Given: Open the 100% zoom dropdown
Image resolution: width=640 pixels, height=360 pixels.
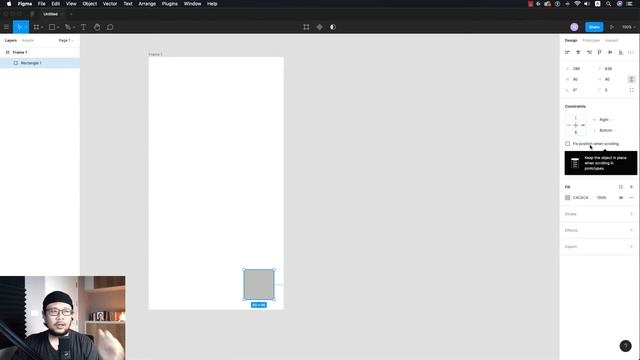Looking at the screenshot, I should [629, 27].
